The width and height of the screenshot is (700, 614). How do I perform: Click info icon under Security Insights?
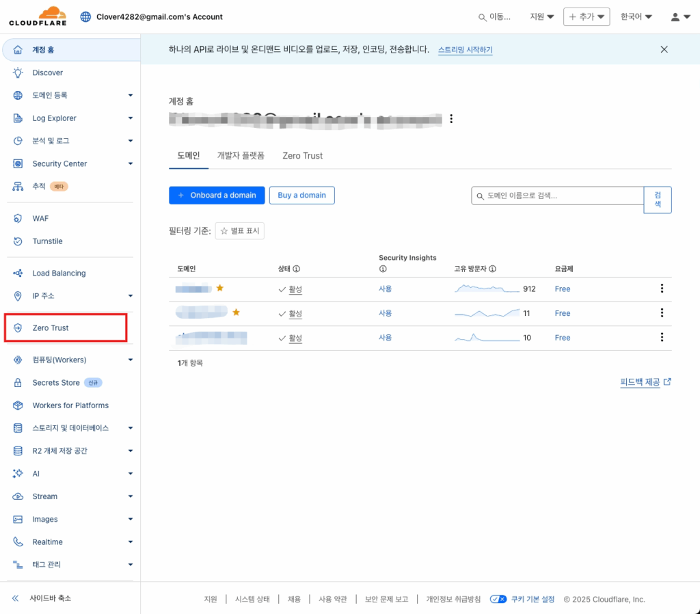[x=383, y=269]
